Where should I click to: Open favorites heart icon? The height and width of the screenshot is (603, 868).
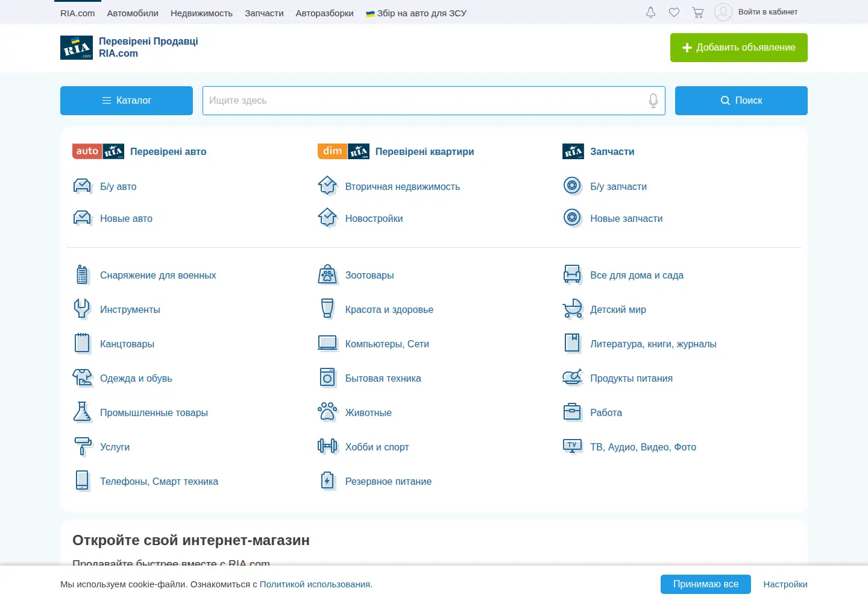pos(675,12)
